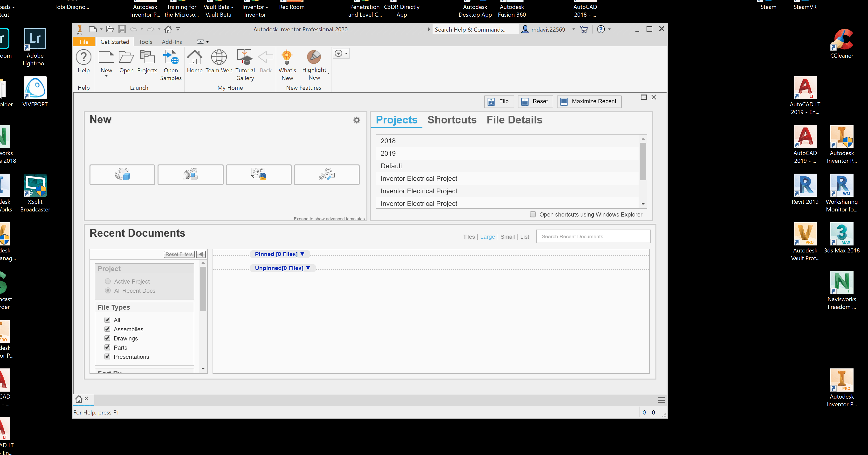Create a new Part template
The image size is (868, 455).
point(122,175)
